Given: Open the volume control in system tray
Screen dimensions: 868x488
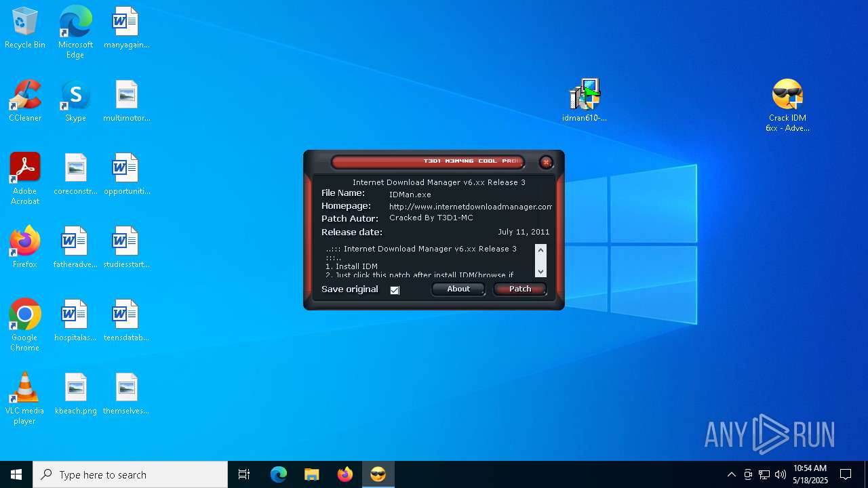Looking at the screenshot, I should point(781,474).
